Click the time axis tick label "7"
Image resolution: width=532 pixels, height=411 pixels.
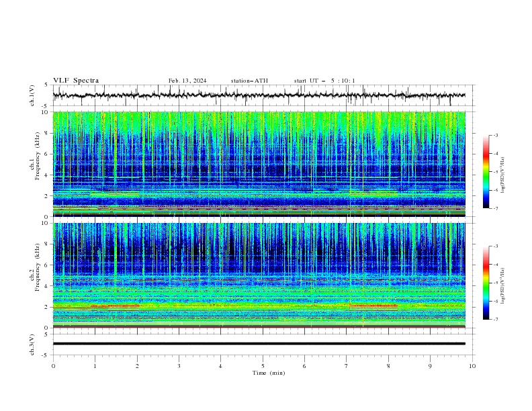click(347, 366)
